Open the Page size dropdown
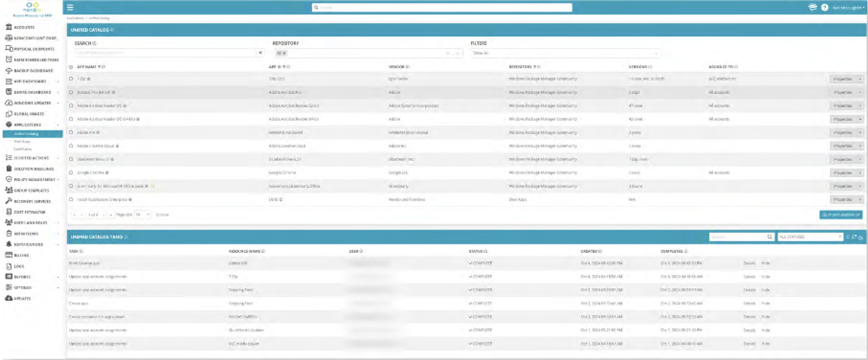The width and height of the screenshot is (868, 360). pos(143,215)
